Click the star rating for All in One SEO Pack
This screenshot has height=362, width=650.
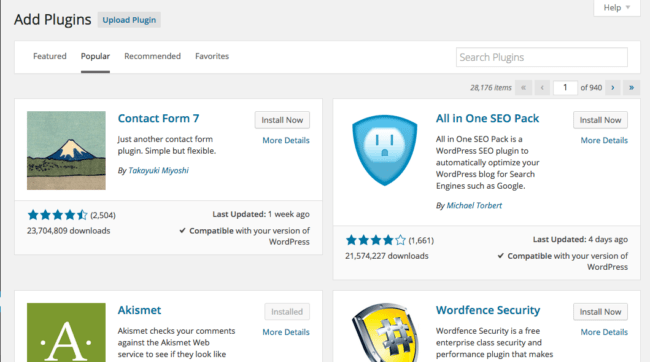376,240
